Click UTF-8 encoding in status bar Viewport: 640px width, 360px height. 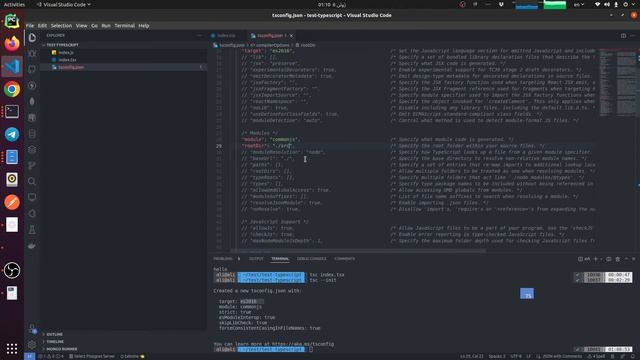(516, 356)
